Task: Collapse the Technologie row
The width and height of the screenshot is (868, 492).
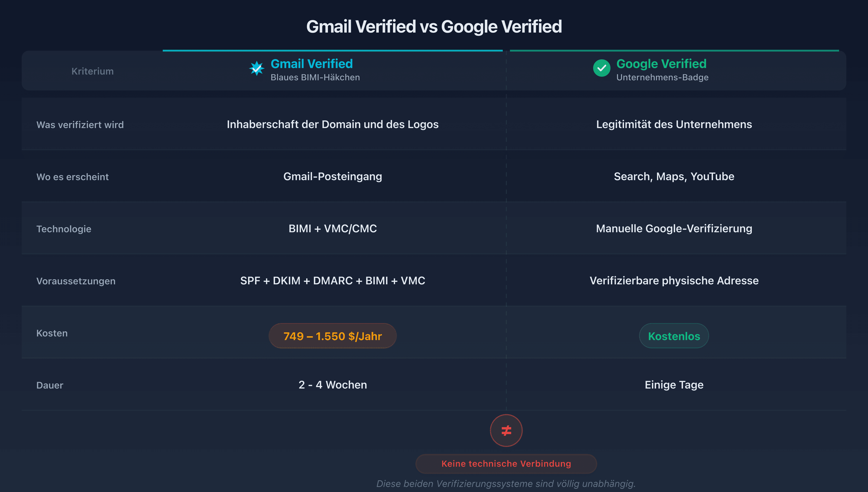Action: point(64,229)
